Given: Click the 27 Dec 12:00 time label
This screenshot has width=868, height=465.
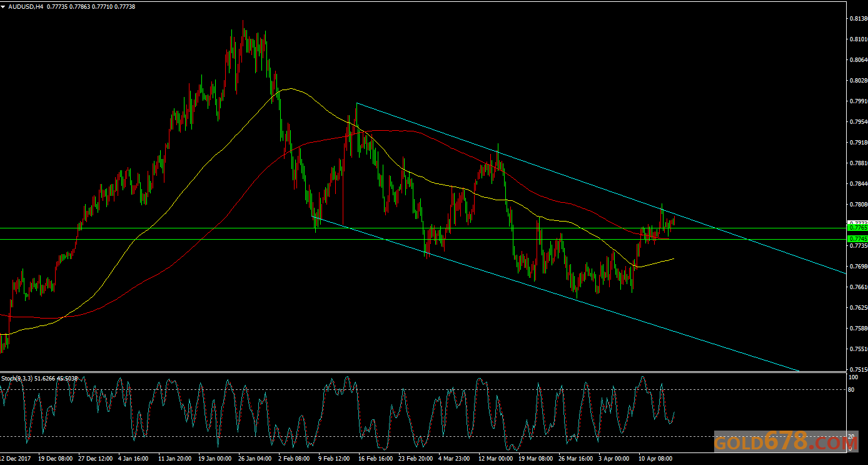Looking at the screenshot, I should 94,459.
